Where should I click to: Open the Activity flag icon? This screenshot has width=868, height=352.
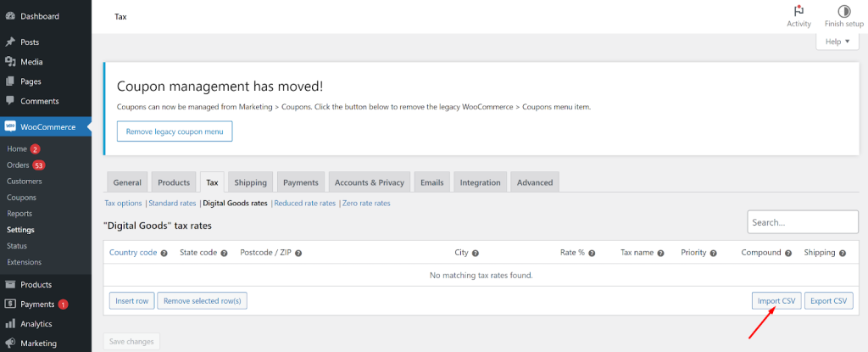pyautogui.click(x=798, y=10)
